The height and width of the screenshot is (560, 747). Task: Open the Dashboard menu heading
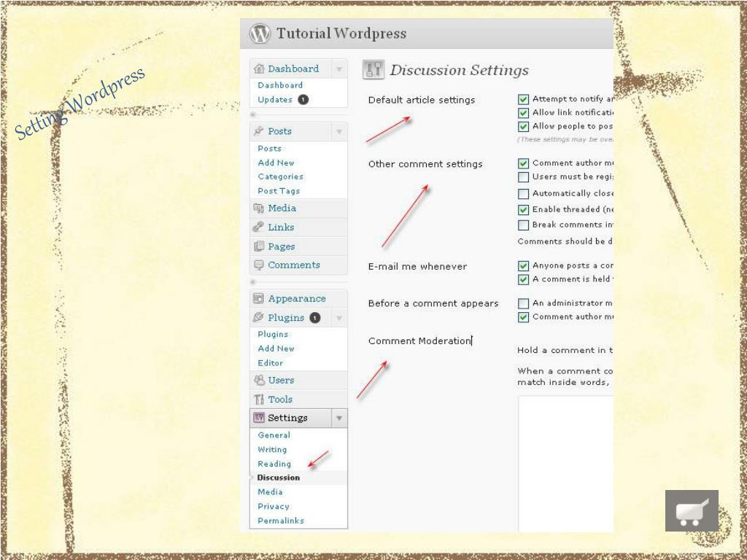click(x=293, y=69)
